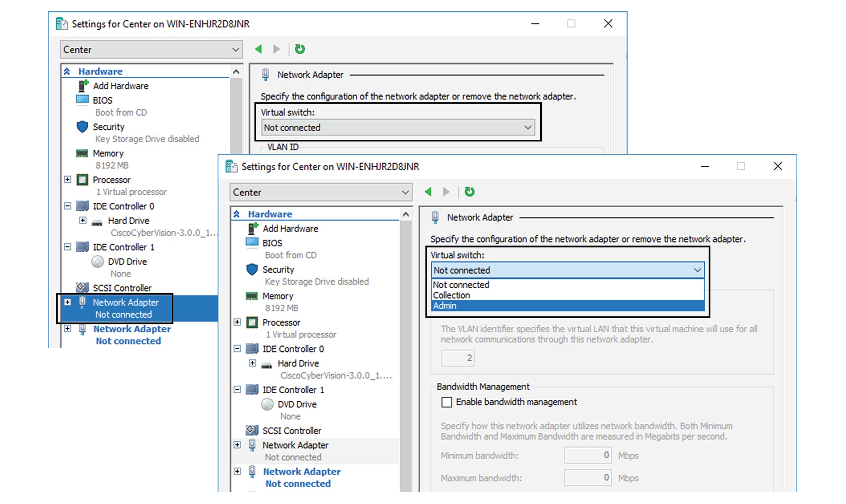Image resolution: width=846 pixels, height=504 pixels.
Task: Collapse IDE Controller 0
Action: [x=236, y=349]
